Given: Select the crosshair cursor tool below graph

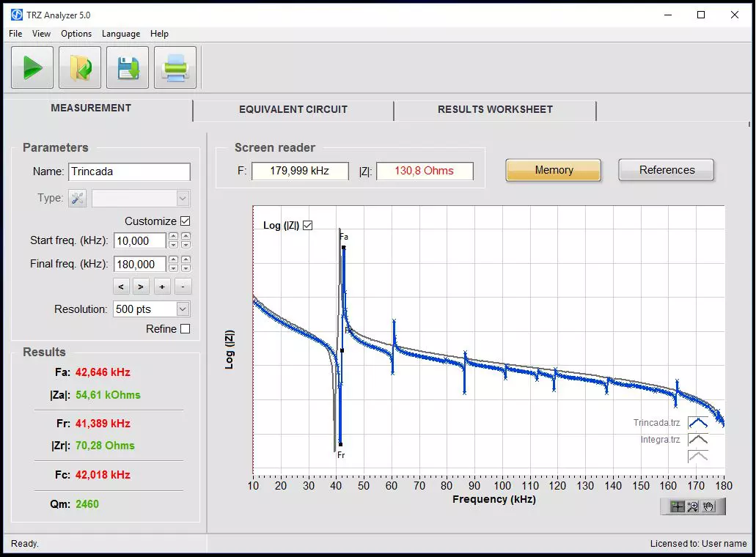Looking at the screenshot, I should coord(677,506).
